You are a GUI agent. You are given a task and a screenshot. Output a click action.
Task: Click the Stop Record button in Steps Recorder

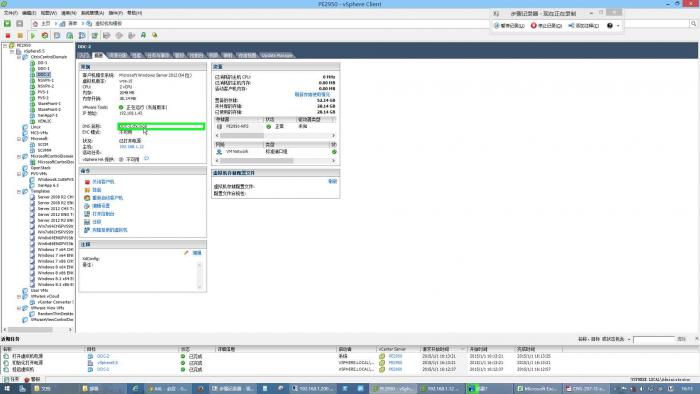pyautogui.click(x=546, y=26)
